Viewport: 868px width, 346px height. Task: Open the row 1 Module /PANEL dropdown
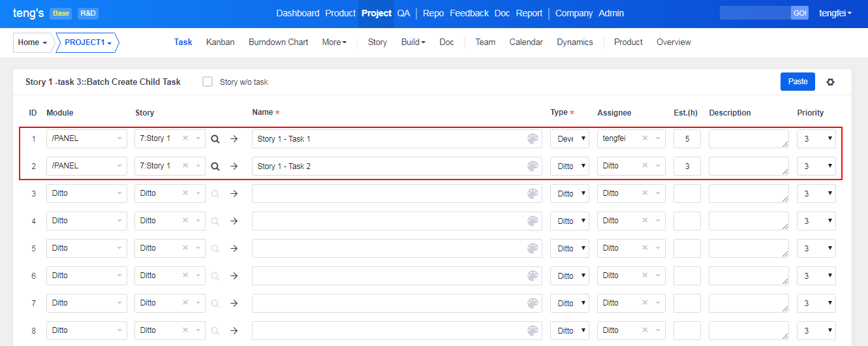86,138
